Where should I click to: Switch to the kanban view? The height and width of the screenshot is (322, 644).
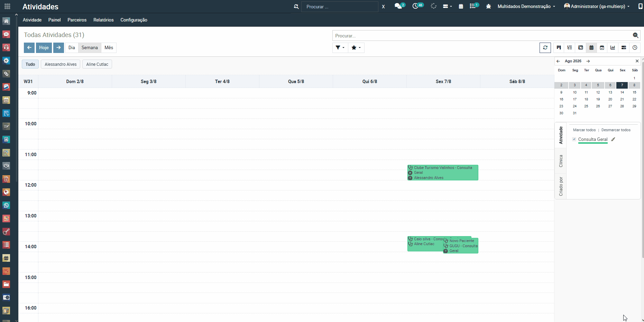pyautogui.click(x=559, y=48)
